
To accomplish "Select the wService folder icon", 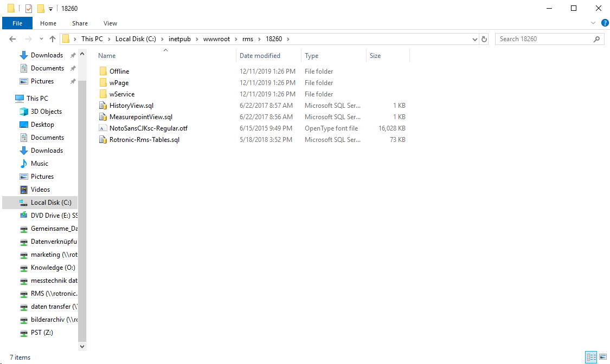I will tap(103, 94).
